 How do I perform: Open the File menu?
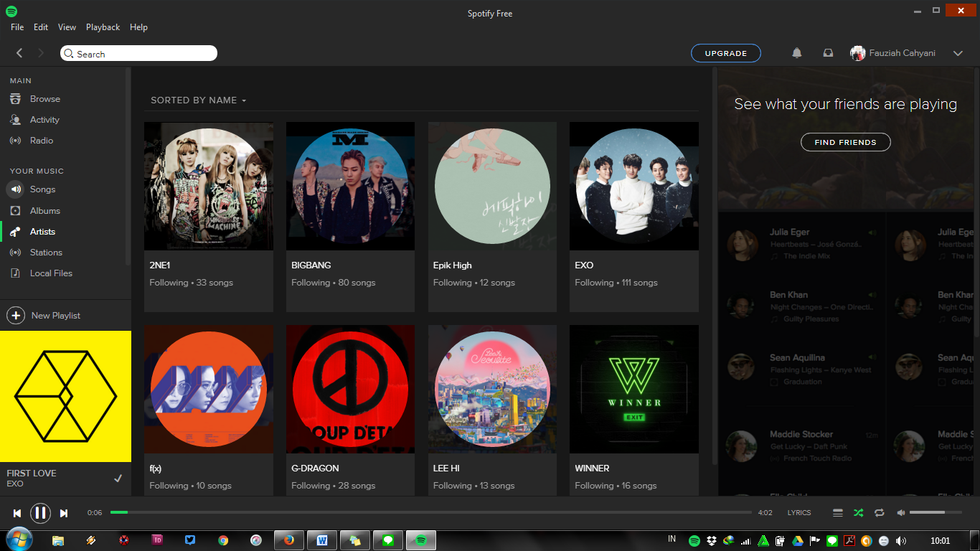pyautogui.click(x=17, y=27)
